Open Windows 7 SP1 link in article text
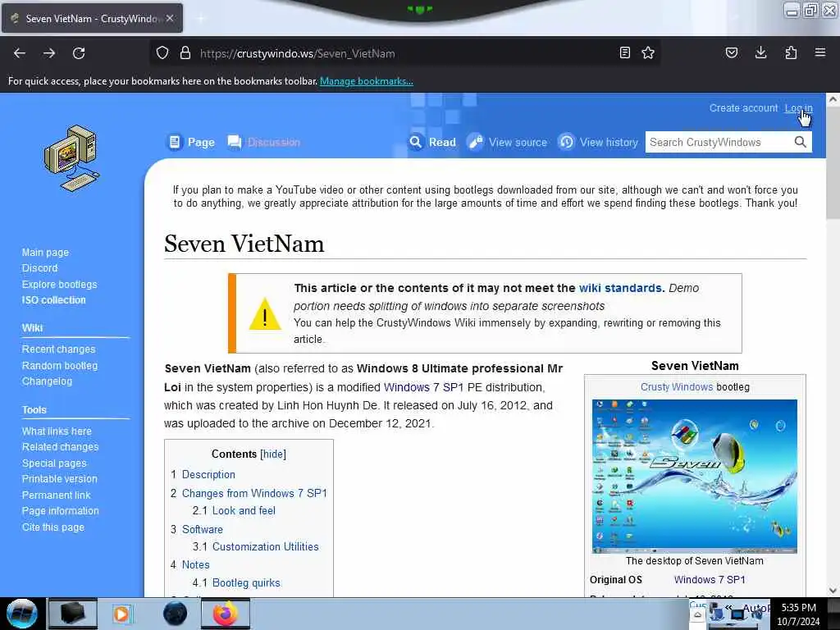 (x=423, y=387)
